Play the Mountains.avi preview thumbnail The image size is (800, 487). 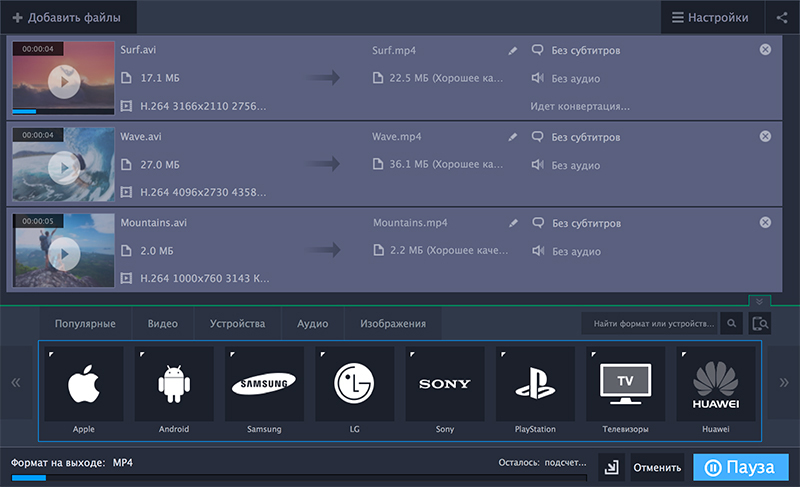click(x=64, y=254)
